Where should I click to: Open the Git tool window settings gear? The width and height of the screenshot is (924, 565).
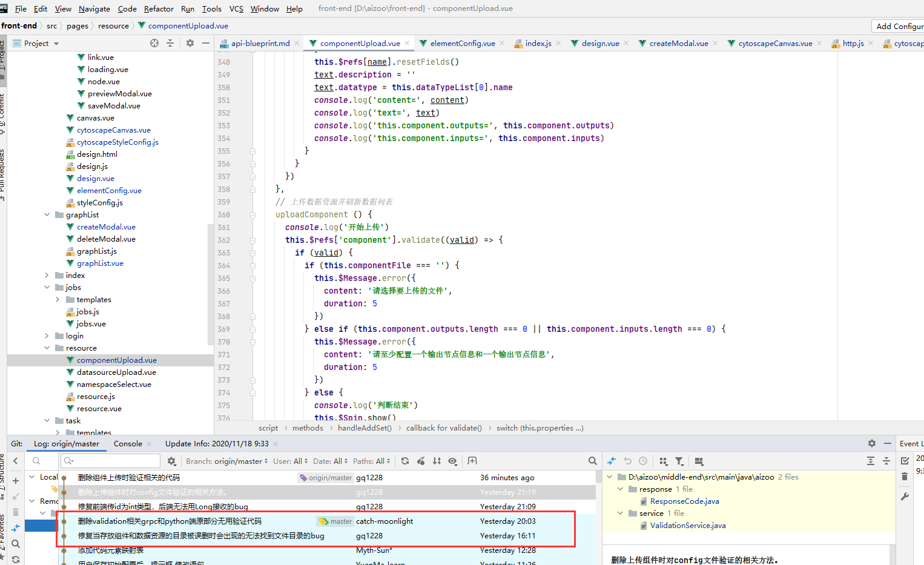(x=872, y=443)
